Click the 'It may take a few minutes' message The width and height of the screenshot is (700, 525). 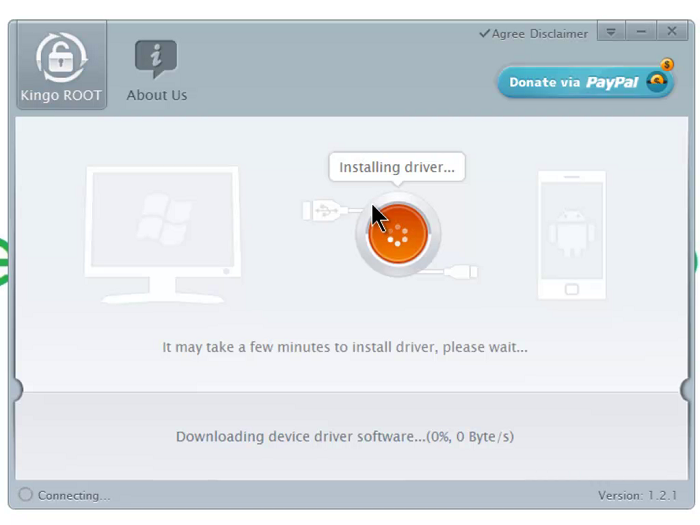click(344, 347)
